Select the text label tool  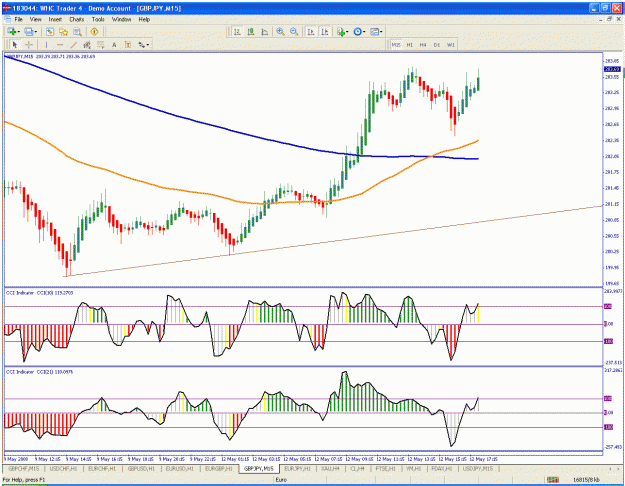128,45
